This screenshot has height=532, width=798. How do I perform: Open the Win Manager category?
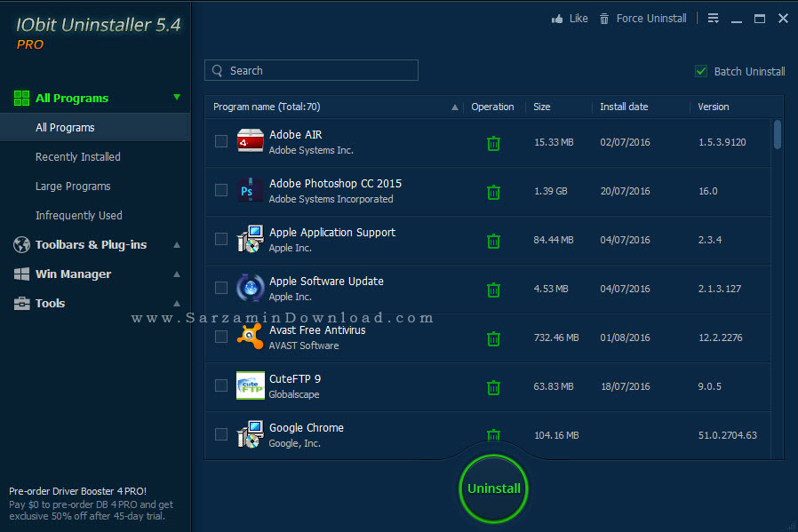point(73,274)
